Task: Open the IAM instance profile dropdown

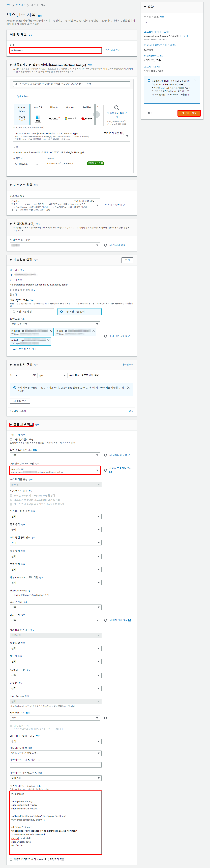Action: coord(55,470)
